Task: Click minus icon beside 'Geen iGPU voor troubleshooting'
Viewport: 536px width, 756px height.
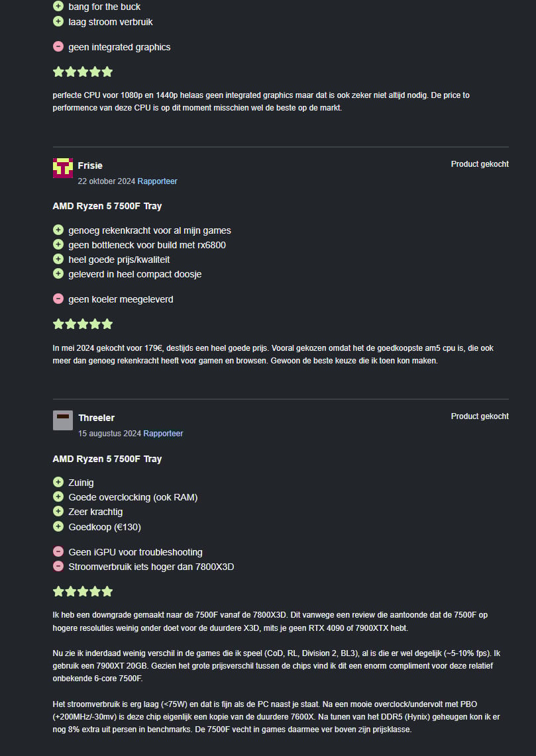Action: click(x=58, y=551)
